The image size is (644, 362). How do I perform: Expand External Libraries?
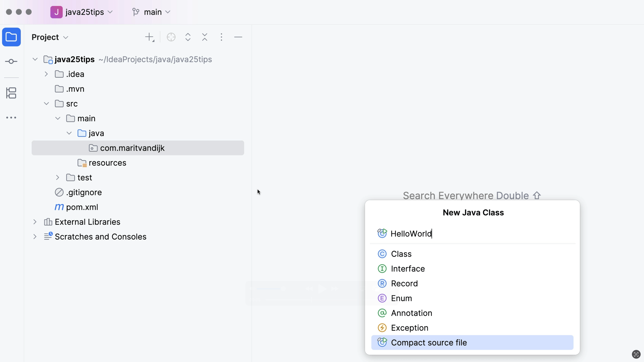coord(35,222)
